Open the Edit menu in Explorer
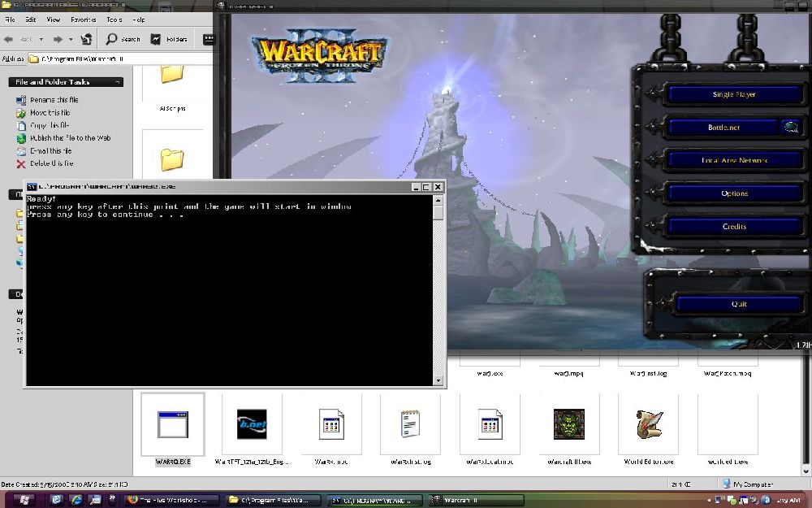This screenshot has height=508, width=812. tap(31, 20)
